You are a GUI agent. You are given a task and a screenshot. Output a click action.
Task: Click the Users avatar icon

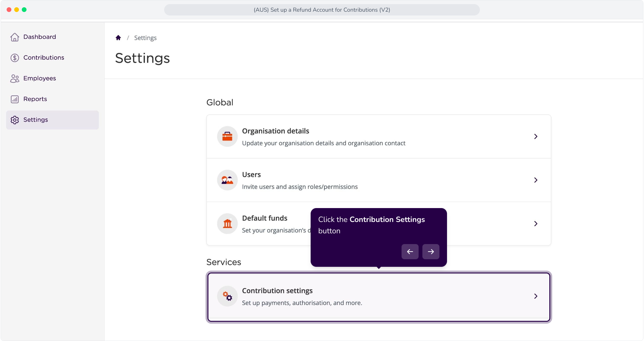tap(227, 180)
